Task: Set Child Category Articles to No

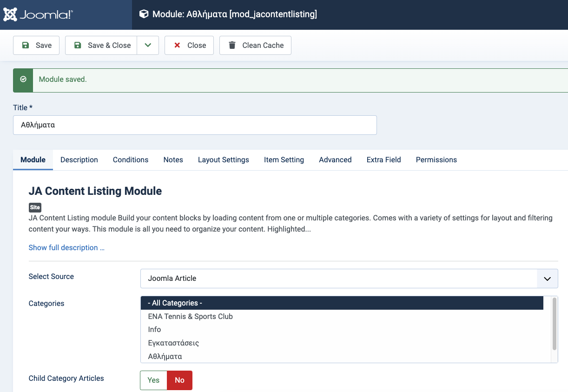Action: click(x=179, y=380)
